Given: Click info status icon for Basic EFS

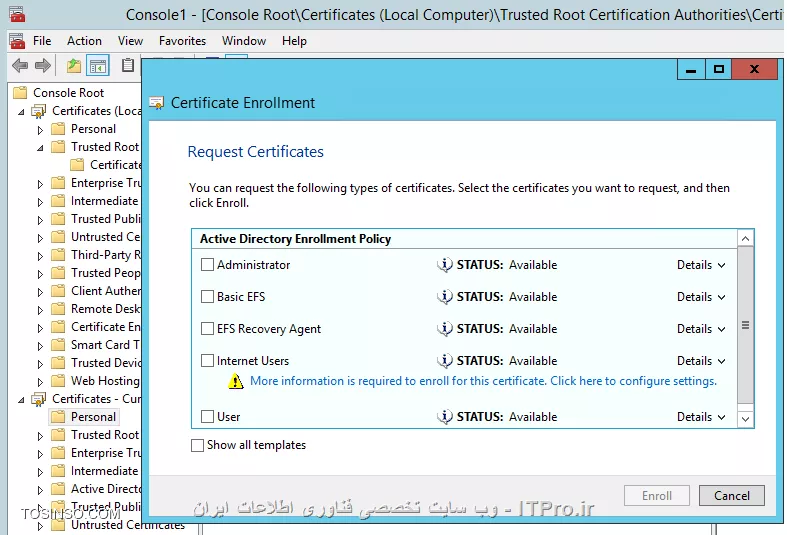Looking at the screenshot, I should click(x=445, y=297).
